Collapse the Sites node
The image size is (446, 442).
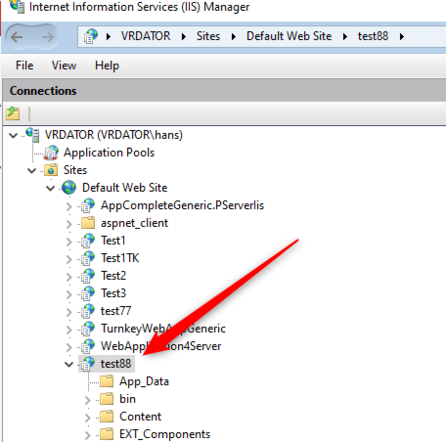(32, 171)
